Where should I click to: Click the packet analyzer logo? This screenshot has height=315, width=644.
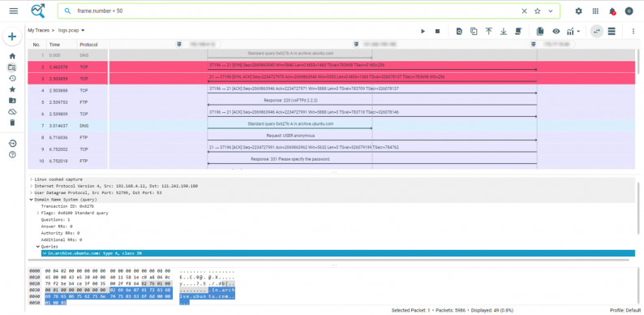pos(38,11)
